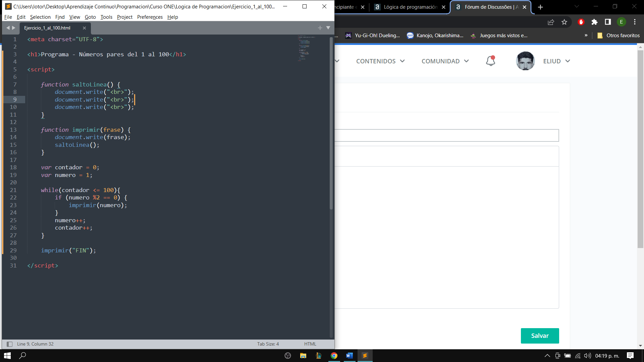Close the Lógica de programación browser tab

pyautogui.click(x=443, y=7)
